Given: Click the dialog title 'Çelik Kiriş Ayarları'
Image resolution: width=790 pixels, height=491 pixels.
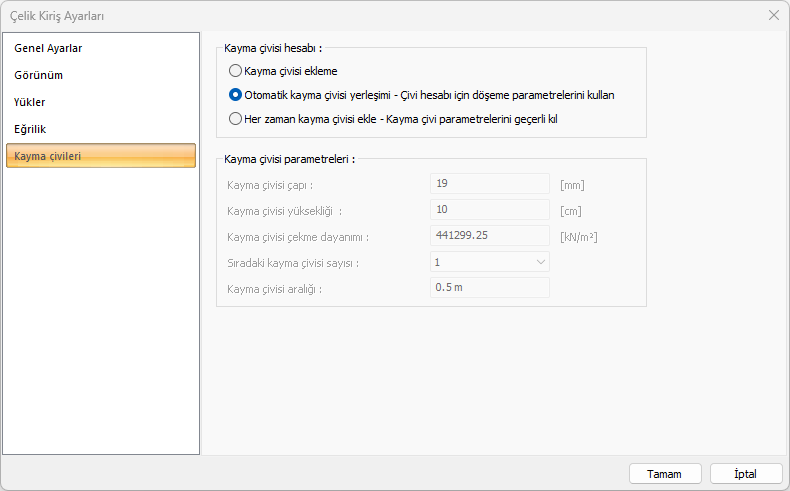Looking at the screenshot, I should point(56,16).
